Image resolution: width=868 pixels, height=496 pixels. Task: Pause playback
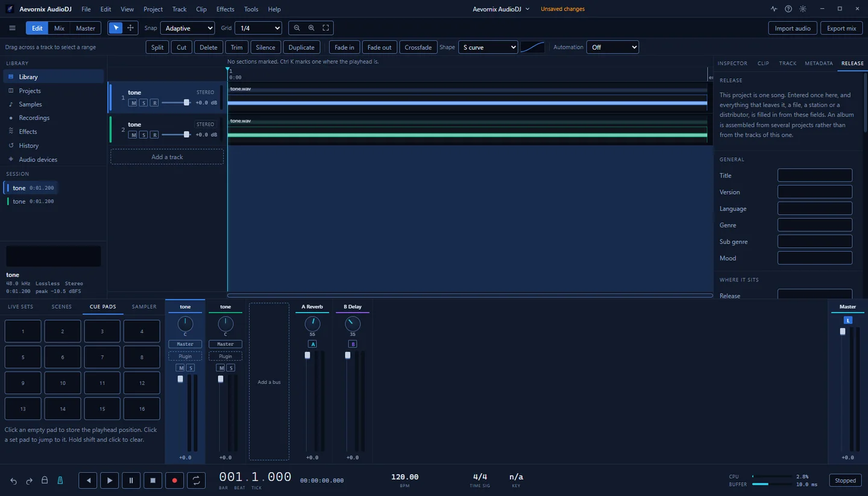[131, 480]
